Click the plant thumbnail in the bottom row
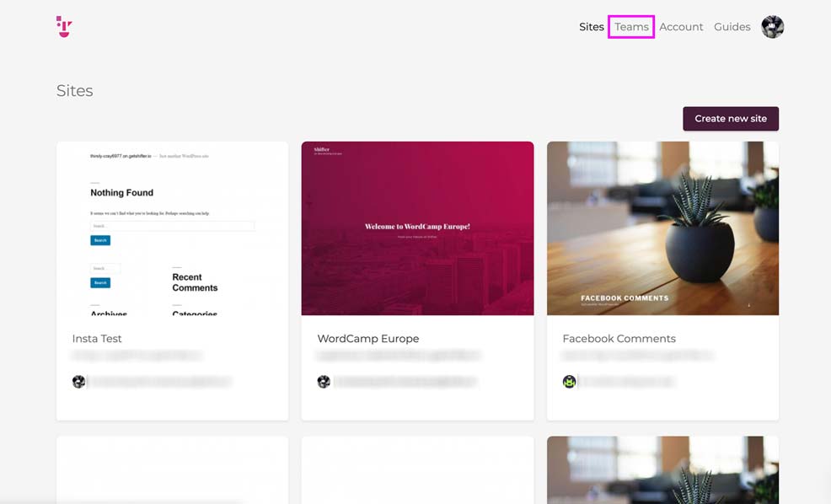 pyautogui.click(x=663, y=470)
